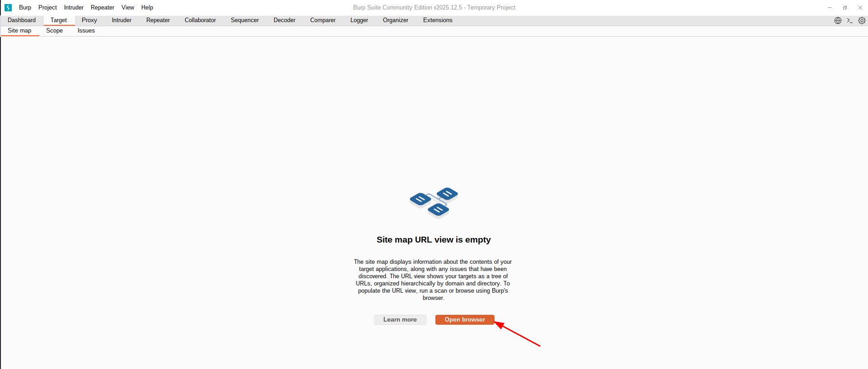Image resolution: width=868 pixels, height=369 pixels.
Task: Open settings with the gear icon
Action: pyautogui.click(x=862, y=20)
